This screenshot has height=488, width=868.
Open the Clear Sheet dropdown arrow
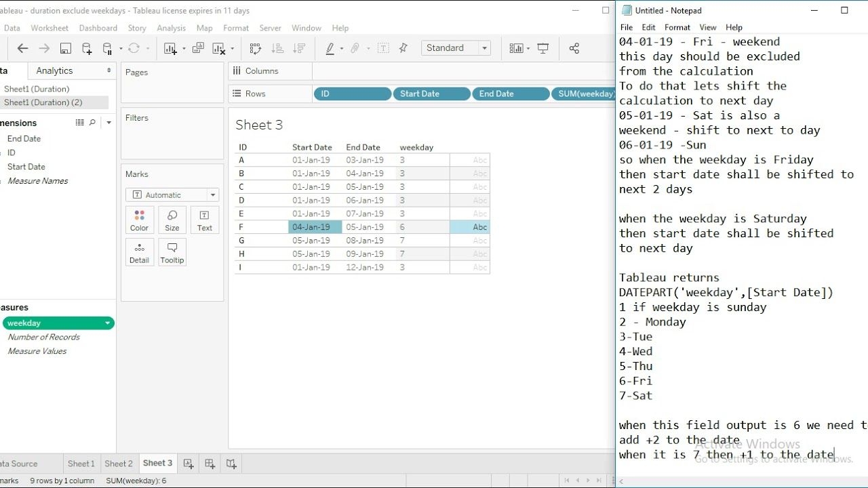pos(232,49)
